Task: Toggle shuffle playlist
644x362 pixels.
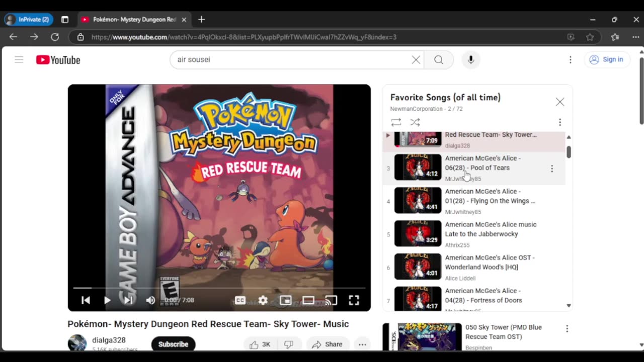Action: click(x=415, y=122)
